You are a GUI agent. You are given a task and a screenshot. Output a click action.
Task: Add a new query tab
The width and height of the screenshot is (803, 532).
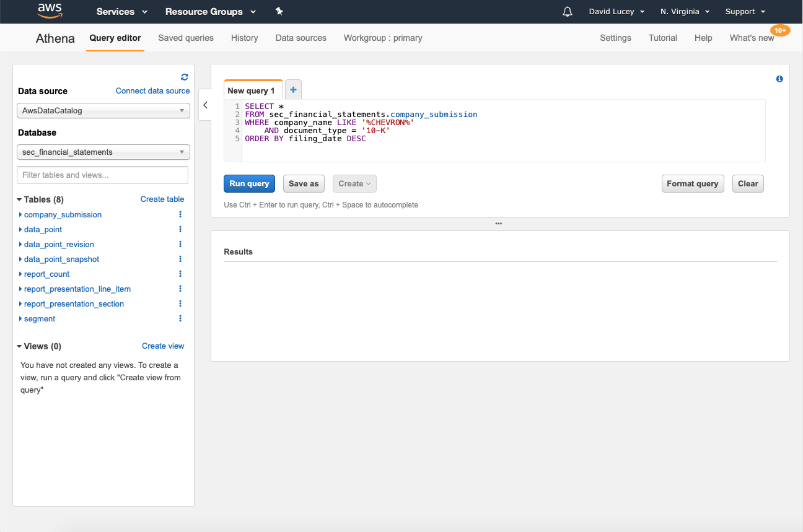(x=293, y=90)
